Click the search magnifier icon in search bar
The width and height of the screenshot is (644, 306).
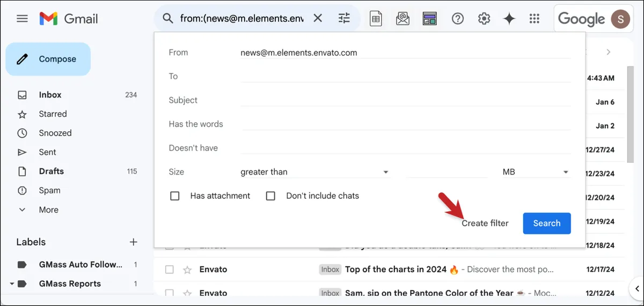168,19
